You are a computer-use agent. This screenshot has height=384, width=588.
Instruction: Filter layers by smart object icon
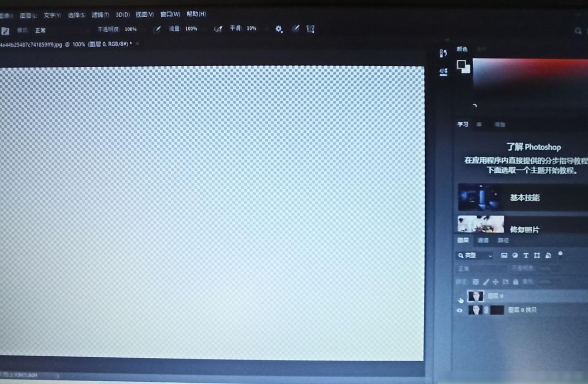tap(548, 256)
